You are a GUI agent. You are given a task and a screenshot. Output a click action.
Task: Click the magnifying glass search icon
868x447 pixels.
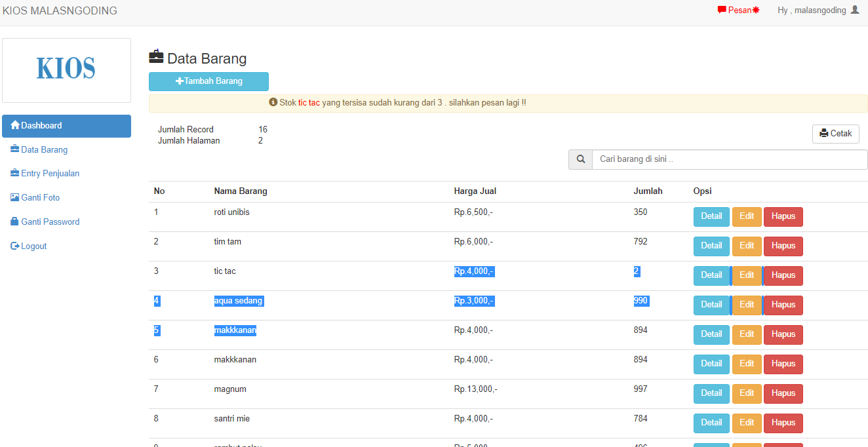click(580, 159)
